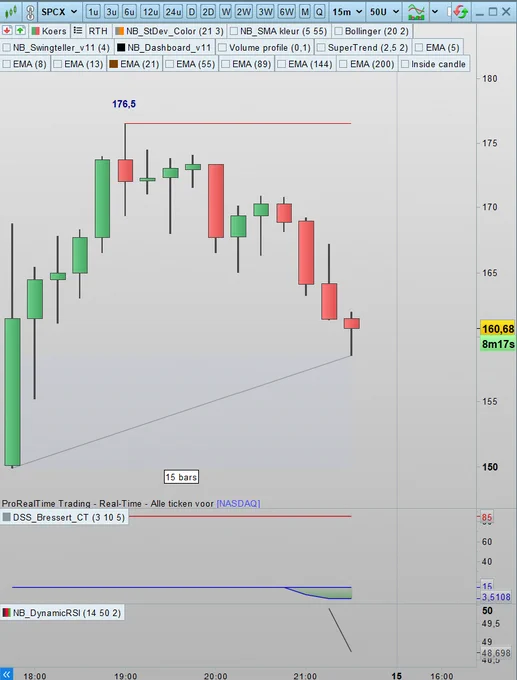Switch to the W weekly timeframe
This screenshot has height=680, width=517.
[x=226, y=12]
